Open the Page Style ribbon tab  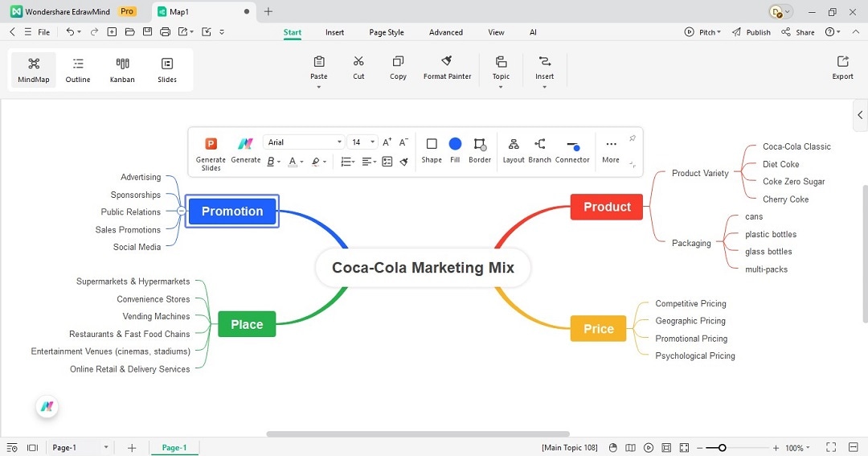click(387, 32)
